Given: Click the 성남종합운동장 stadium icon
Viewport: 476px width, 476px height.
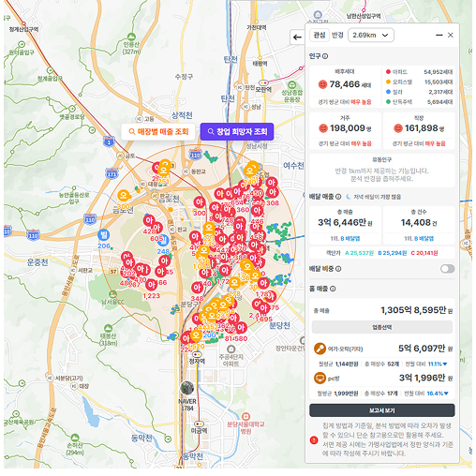Looking at the screenshot, I should pyautogui.click(x=292, y=84).
